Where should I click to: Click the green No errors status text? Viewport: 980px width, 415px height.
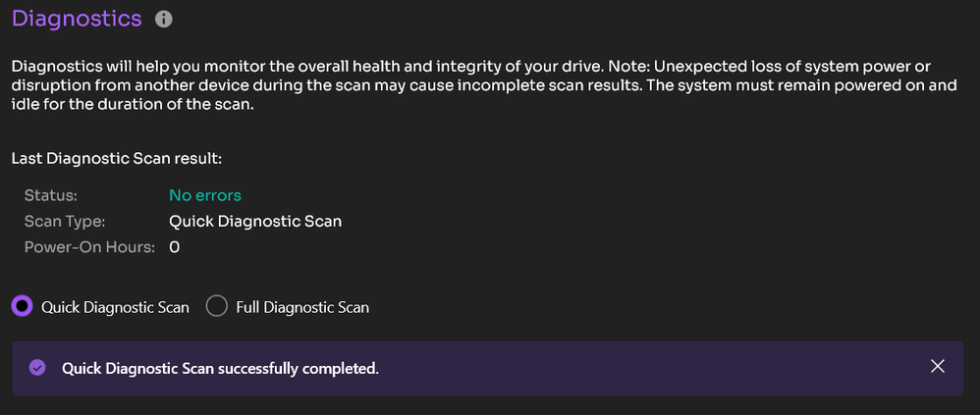pyautogui.click(x=204, y=195)
